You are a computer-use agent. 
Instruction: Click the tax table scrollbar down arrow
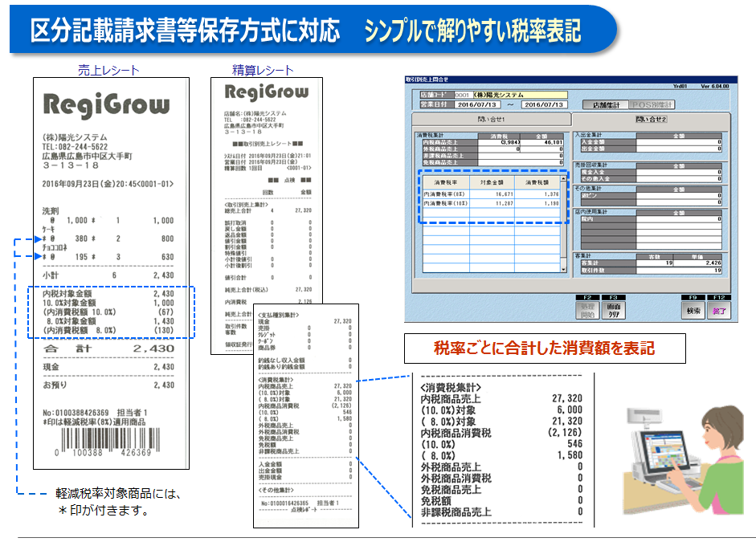(563, 270)
